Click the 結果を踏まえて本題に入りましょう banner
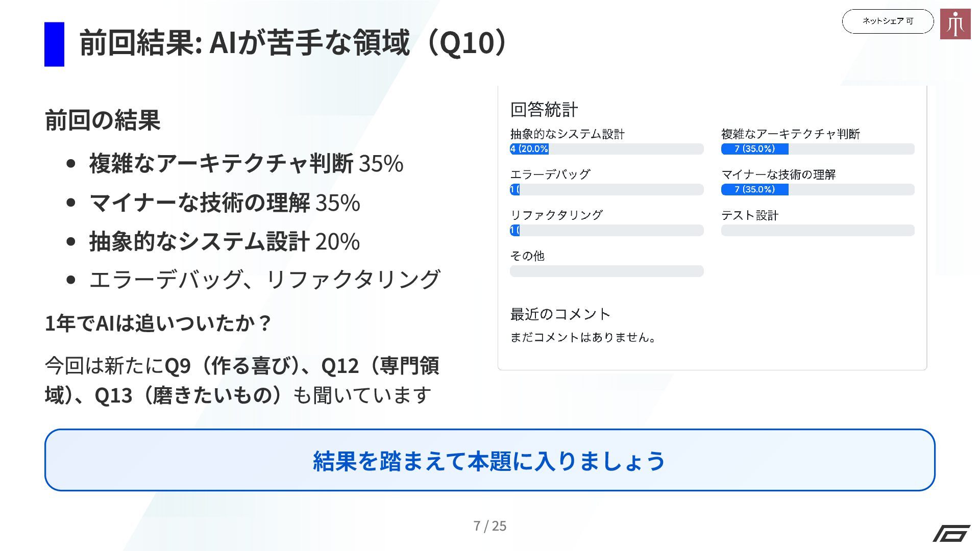Screen dimensions: 980x551 [489, 460]
